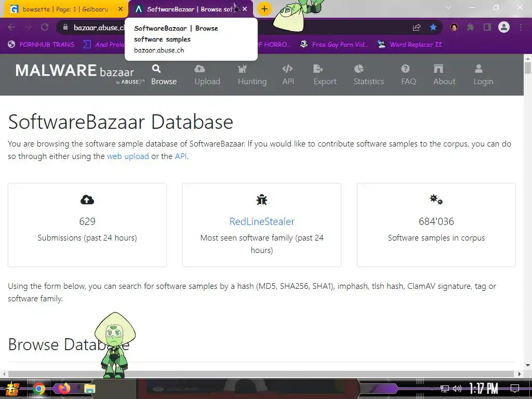Open the tab search dropdown chevron
The image size is (532, 399).
[x=448, y=7]
